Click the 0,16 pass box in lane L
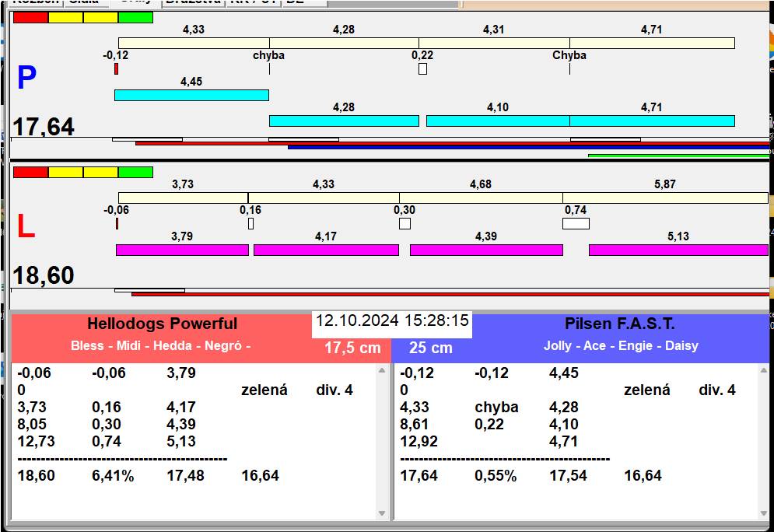This screenshot has width=774, height=532. click(x=250, y=223)
